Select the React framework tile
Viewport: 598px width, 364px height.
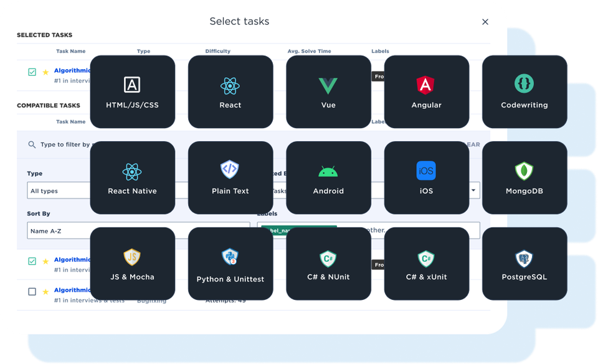(230, 91)
